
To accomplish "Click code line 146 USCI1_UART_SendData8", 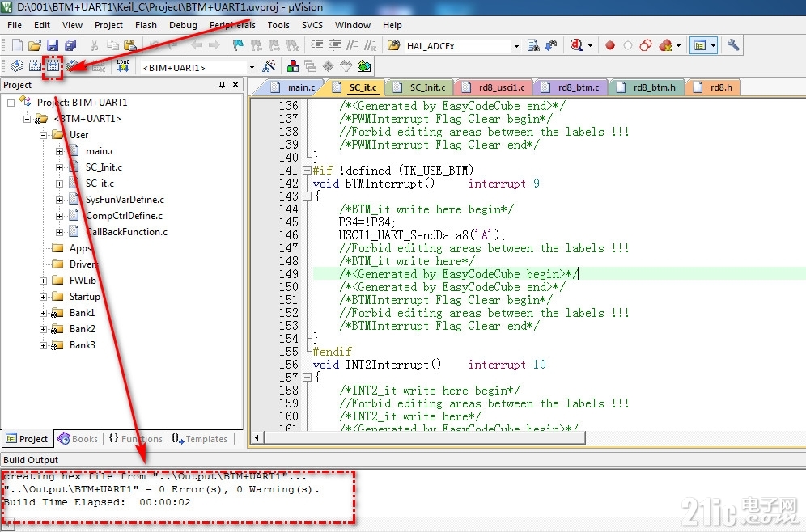I will click(422, 235).
